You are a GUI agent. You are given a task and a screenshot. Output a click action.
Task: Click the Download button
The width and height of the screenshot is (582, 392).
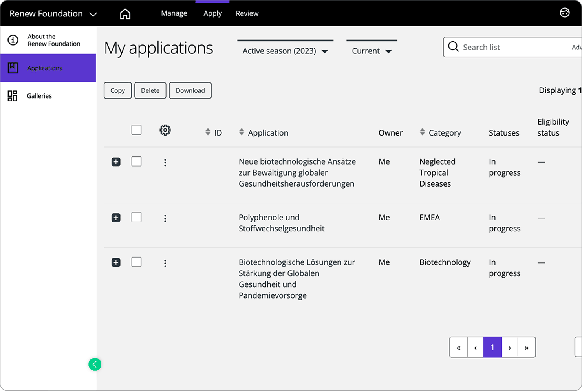(190, 90)
